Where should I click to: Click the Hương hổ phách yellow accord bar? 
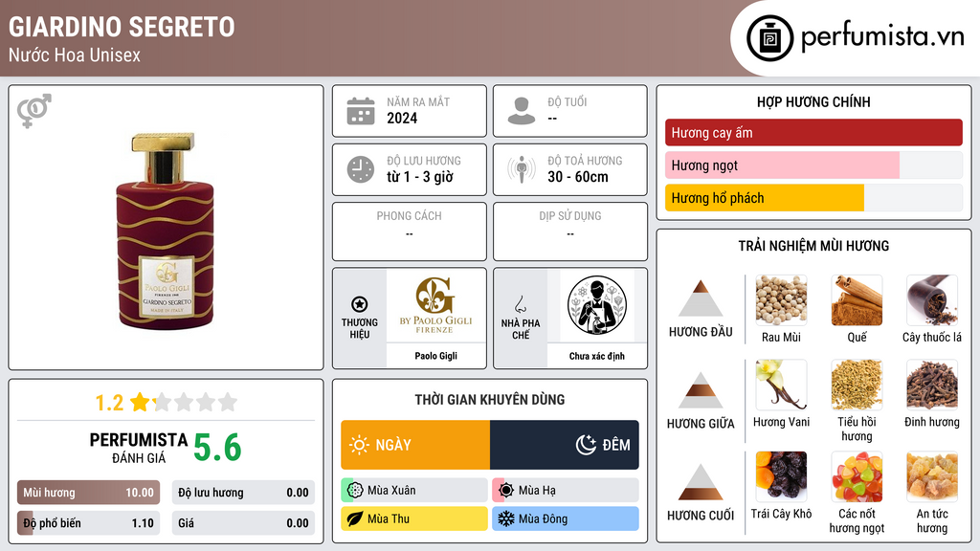[x=813, y=198]
